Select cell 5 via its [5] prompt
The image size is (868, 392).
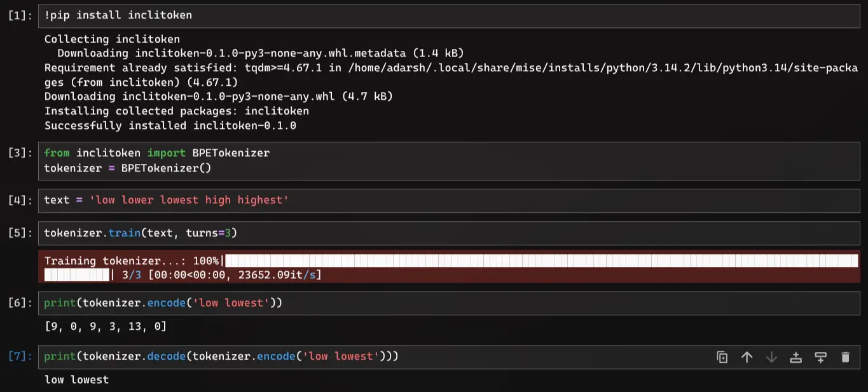[x=20, y=233]
